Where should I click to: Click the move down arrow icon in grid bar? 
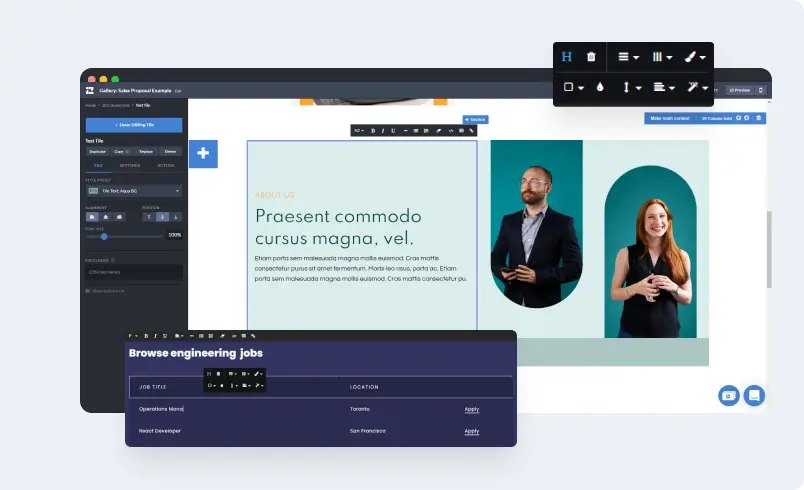click(x=747, y=118)
